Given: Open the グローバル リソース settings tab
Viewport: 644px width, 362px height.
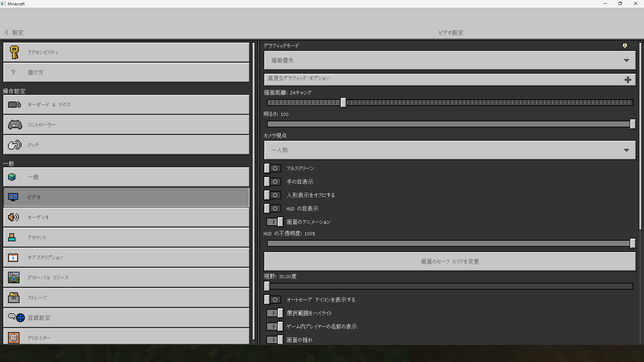Looking at the screenshot, I should [126, 278].
